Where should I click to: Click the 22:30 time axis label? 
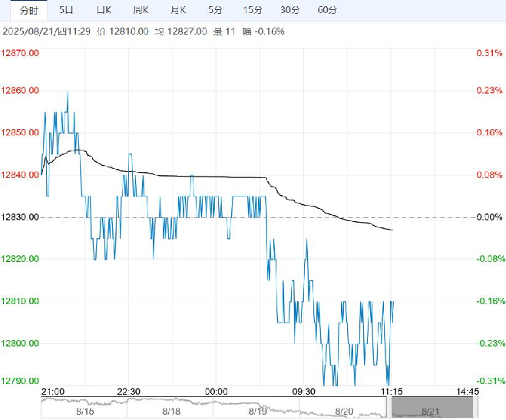pyautogui.click(x=128, y=392)
